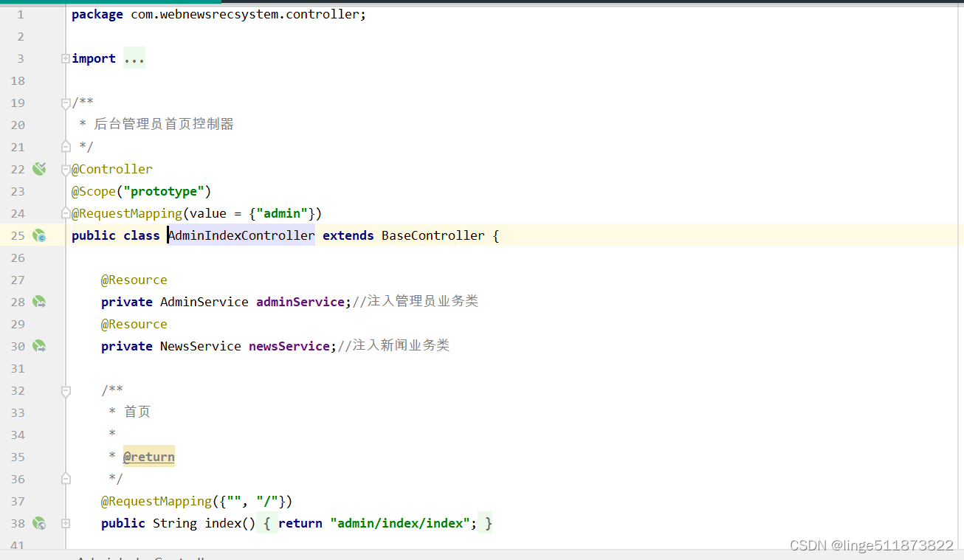Click line number 37 in the gutter

tap(18, 501)
